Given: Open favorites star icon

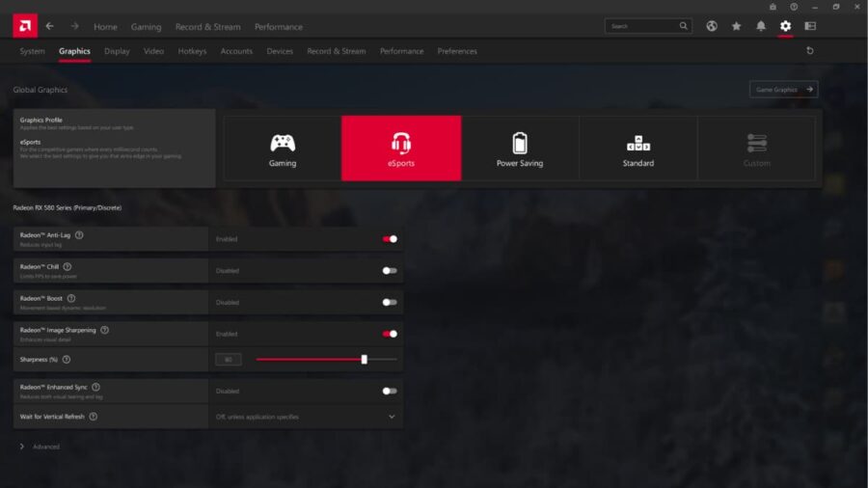Looking at the screenshot, I should (x=736, y=26).
